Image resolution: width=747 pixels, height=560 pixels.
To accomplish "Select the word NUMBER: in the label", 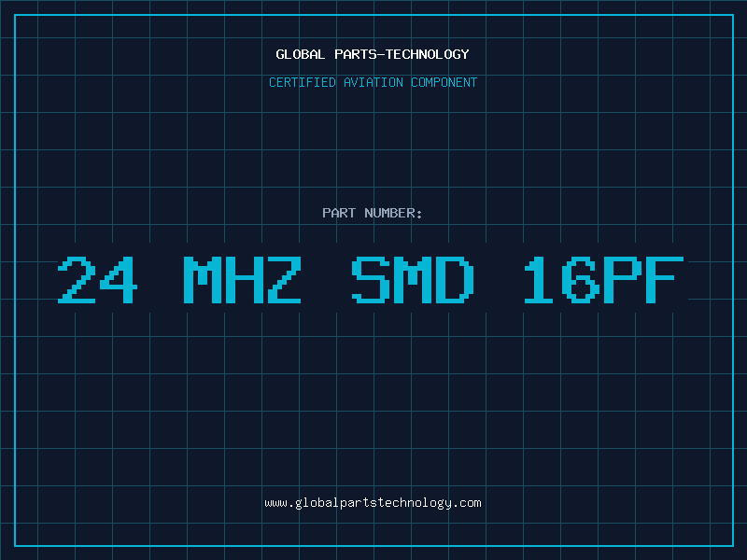I will click(393, 213).
